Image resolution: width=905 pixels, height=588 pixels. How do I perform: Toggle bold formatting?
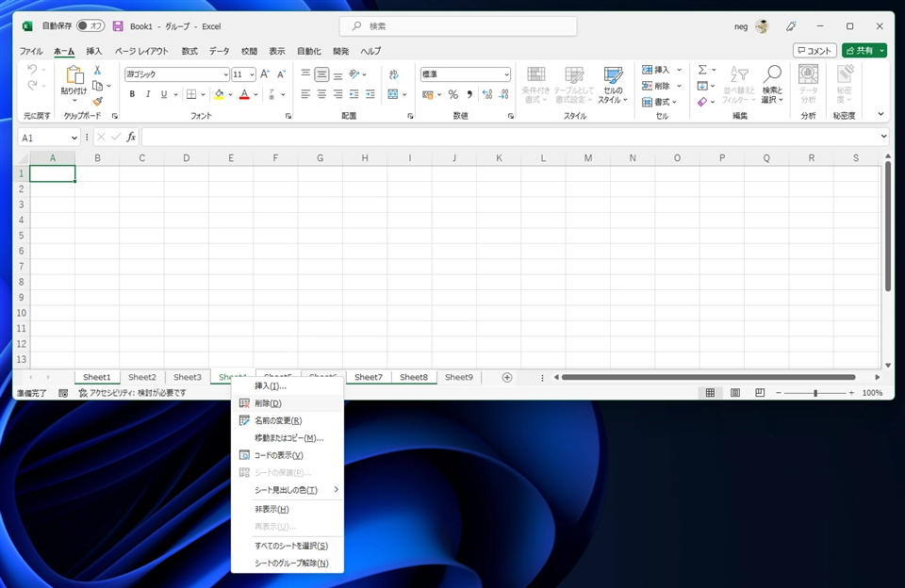click(132, 94)
